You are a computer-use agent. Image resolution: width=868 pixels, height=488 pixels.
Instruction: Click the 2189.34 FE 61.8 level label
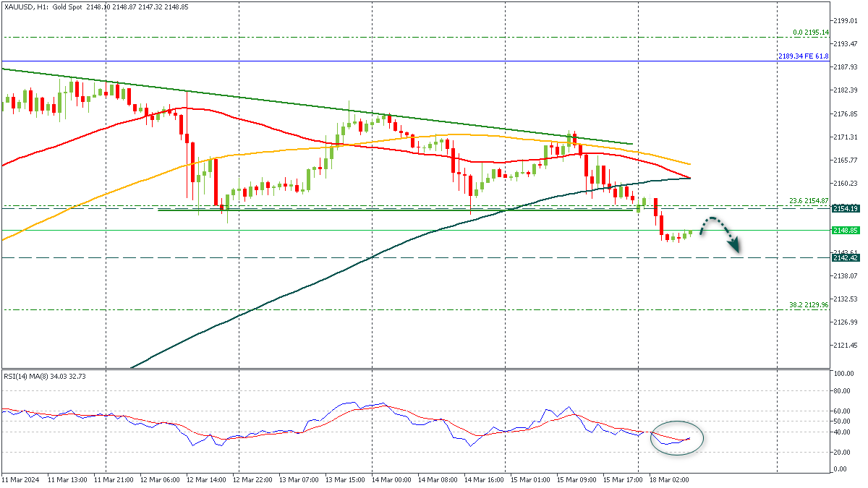[804, 56]
